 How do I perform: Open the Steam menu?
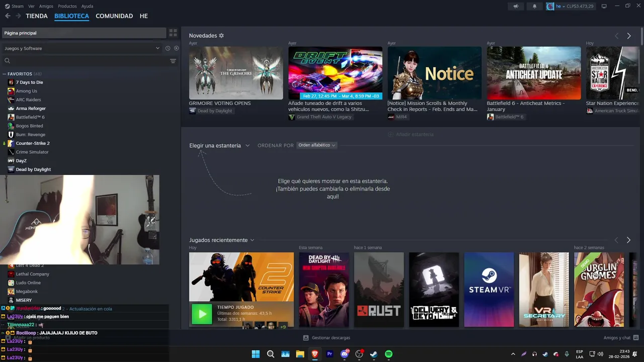(x=14, y=6)
